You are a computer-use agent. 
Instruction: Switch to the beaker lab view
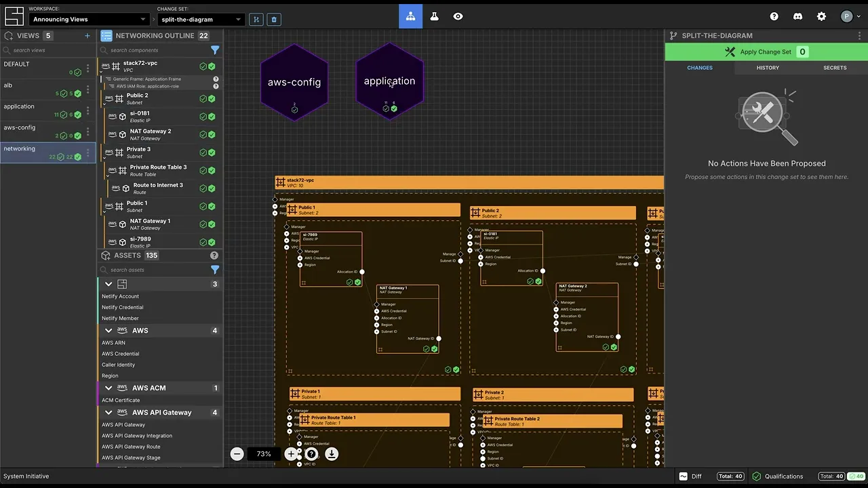(435, 16)
